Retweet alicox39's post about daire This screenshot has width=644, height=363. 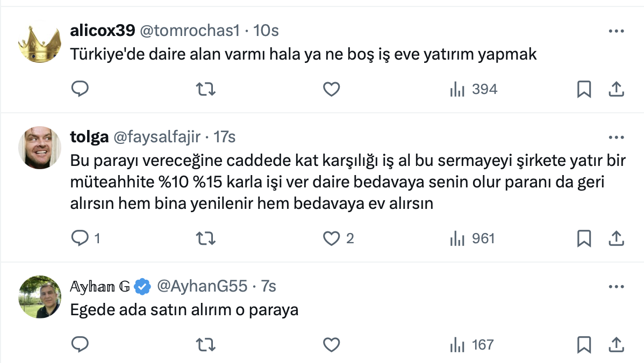[x=206, y=89]
